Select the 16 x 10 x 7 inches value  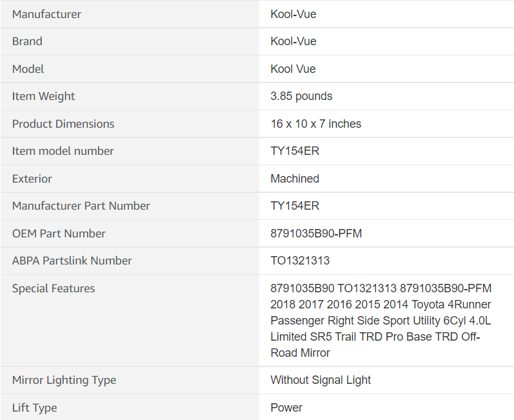coord(315,124)
